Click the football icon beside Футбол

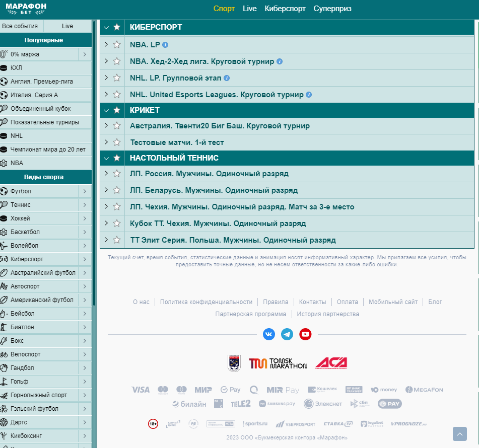(4, 191)
